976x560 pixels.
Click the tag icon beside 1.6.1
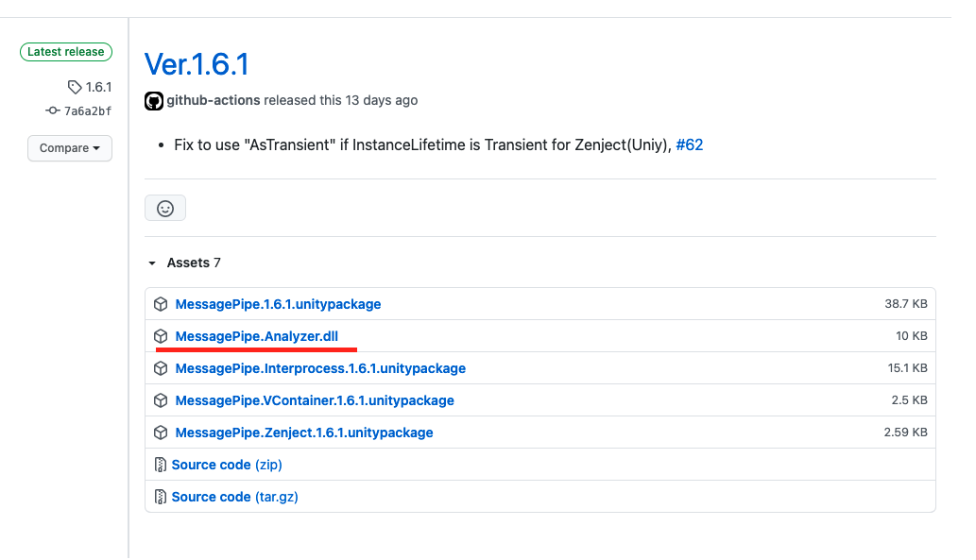tap(75, 87)
